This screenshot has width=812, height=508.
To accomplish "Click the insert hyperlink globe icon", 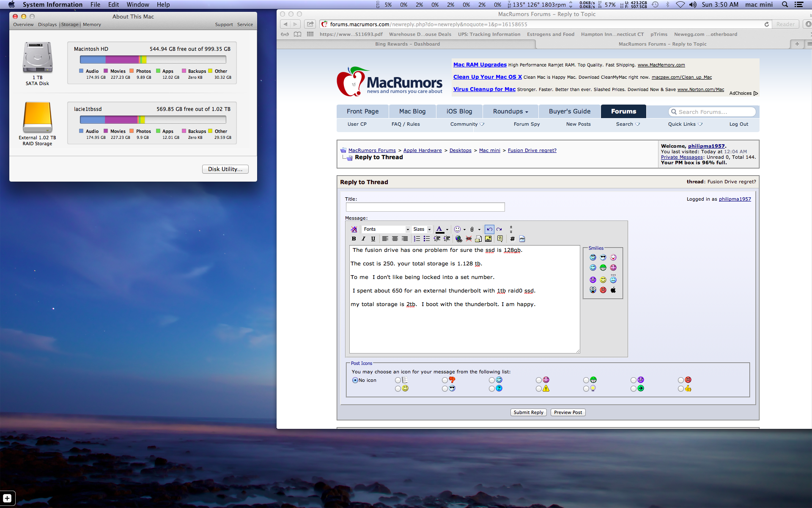I will (458, 239).
